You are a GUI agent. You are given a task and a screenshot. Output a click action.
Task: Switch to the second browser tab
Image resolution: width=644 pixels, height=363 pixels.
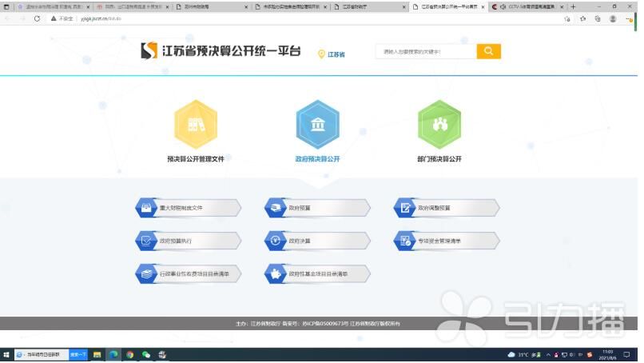pyautogui.click(x=133, y=6)
